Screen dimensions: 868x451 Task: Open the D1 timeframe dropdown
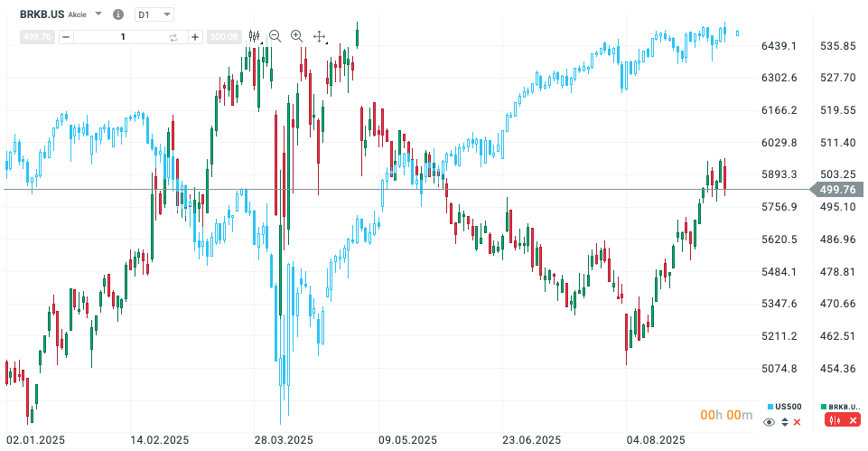(x=154, y=14)
